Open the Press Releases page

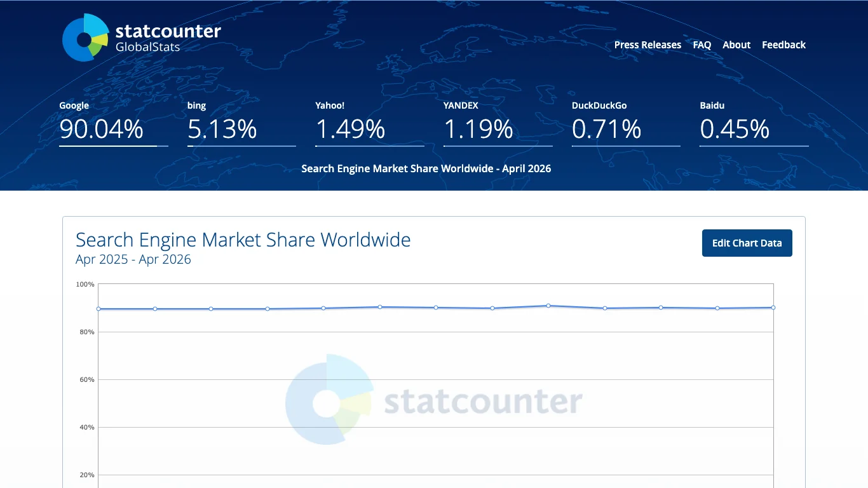648,44
